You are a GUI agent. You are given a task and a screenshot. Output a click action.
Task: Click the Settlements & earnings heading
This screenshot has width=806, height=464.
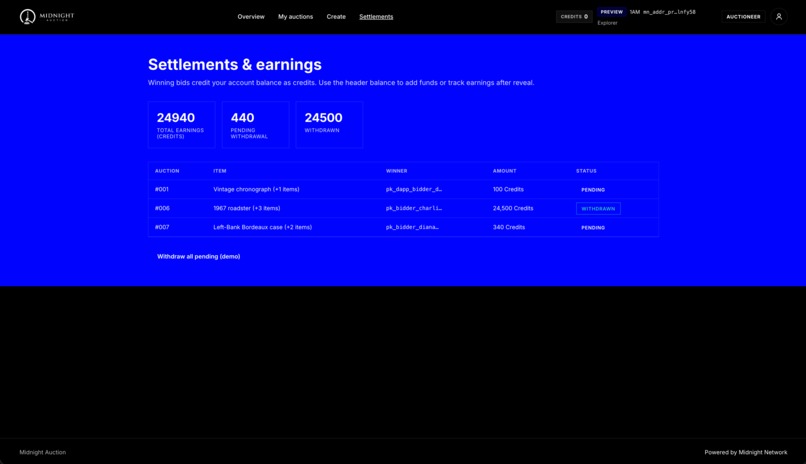coord(235,64)
